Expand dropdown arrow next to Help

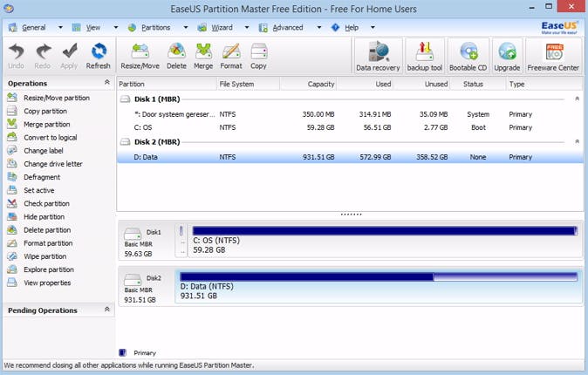373,27
